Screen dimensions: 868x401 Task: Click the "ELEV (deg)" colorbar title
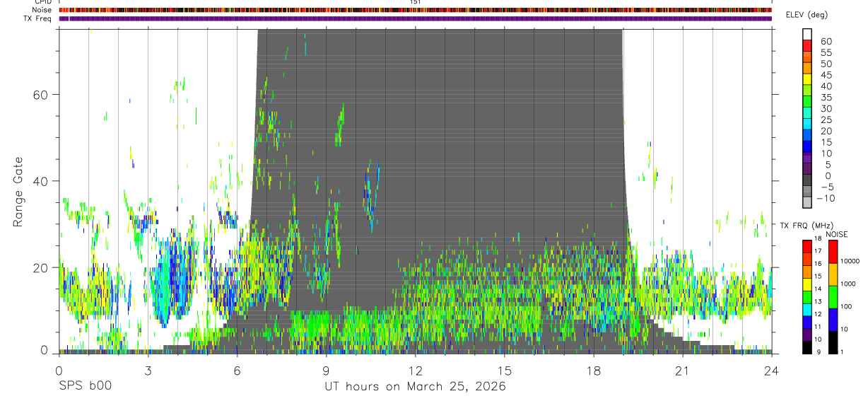pos(807,15)
